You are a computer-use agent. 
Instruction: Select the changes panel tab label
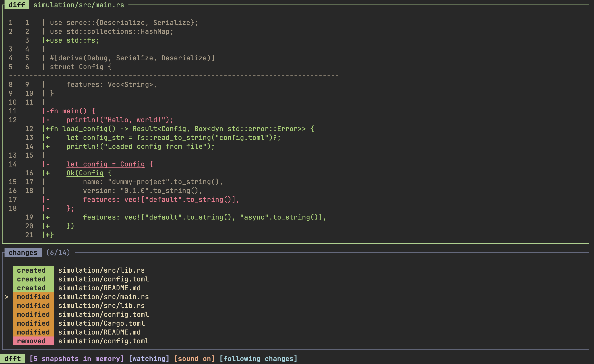(23, 253)
